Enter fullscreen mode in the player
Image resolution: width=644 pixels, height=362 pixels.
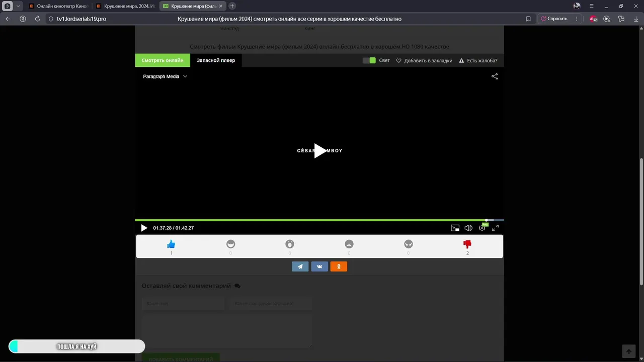point(495,228)
